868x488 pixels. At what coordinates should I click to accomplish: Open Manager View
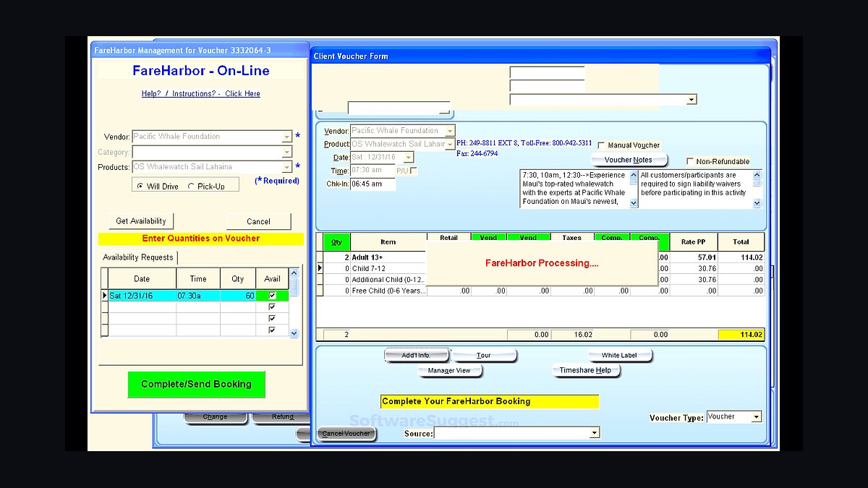449,371
